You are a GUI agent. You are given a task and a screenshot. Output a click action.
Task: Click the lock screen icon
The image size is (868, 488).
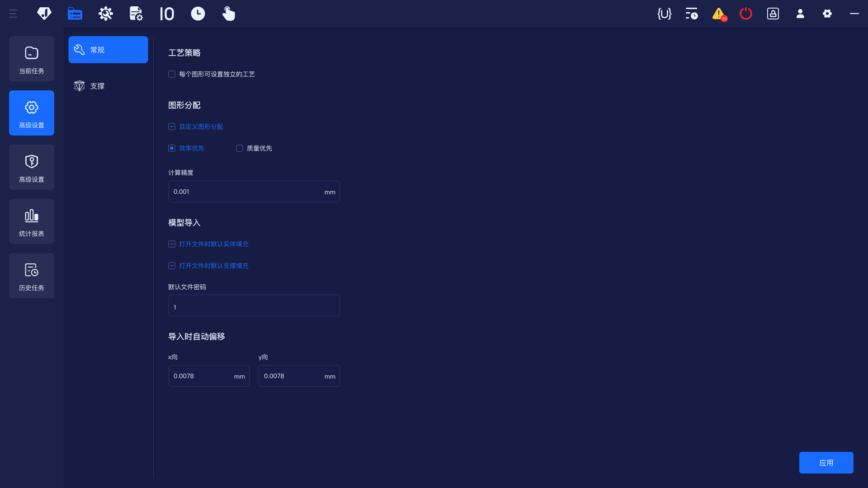pos(773,14)
